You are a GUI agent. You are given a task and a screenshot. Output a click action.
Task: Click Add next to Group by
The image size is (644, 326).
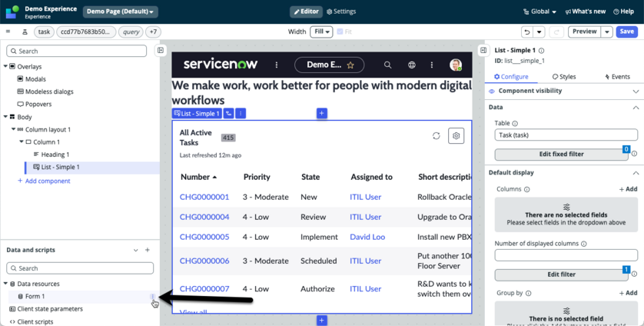click(628, 293)
